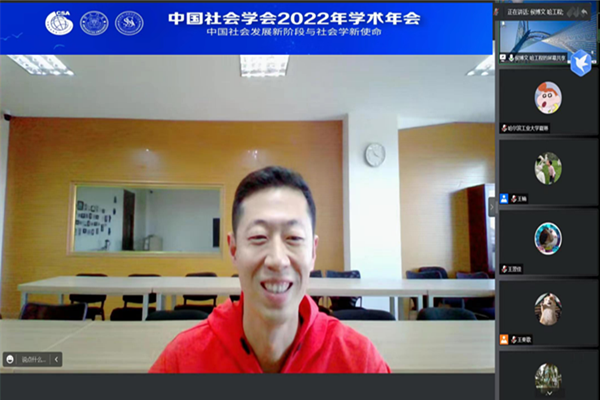Collapse the chat bar with the left chevron
This screenshot has height=400, width=600.
pyautogui.click(x=56, y=359)
